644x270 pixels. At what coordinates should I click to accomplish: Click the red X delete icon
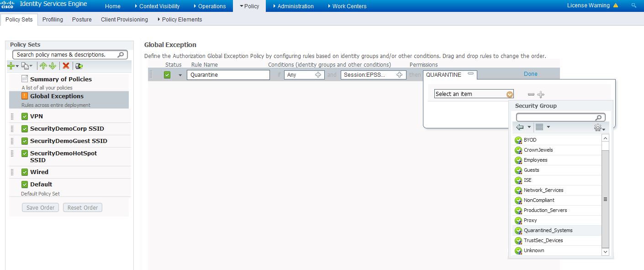point(66,66)
